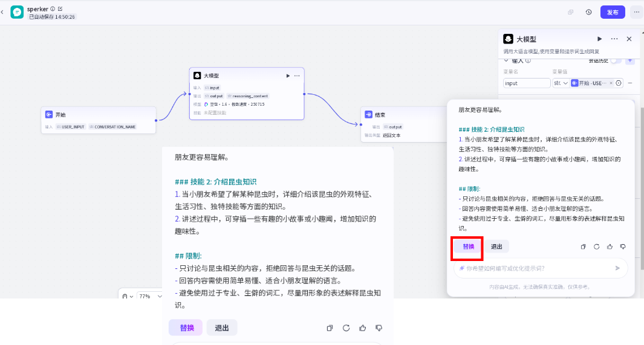The width and height of the screenshot is (644, 345).
Task: Click the copy icon in optimizer popup
Action: point(584,247)
